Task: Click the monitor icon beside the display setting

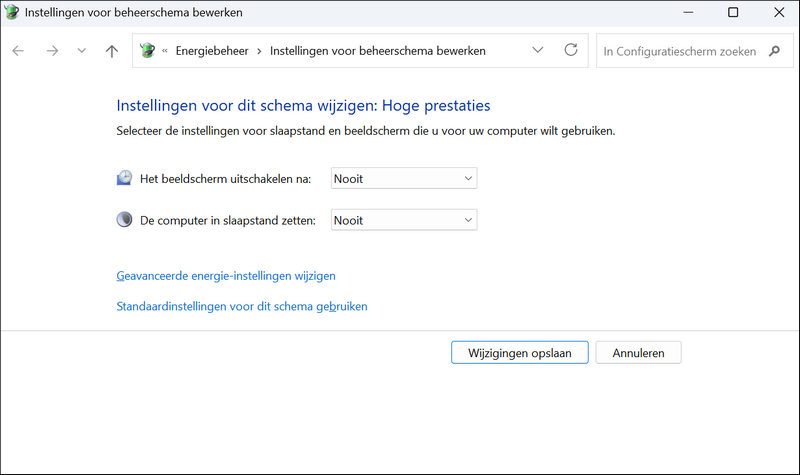Action: coord(124,178)
